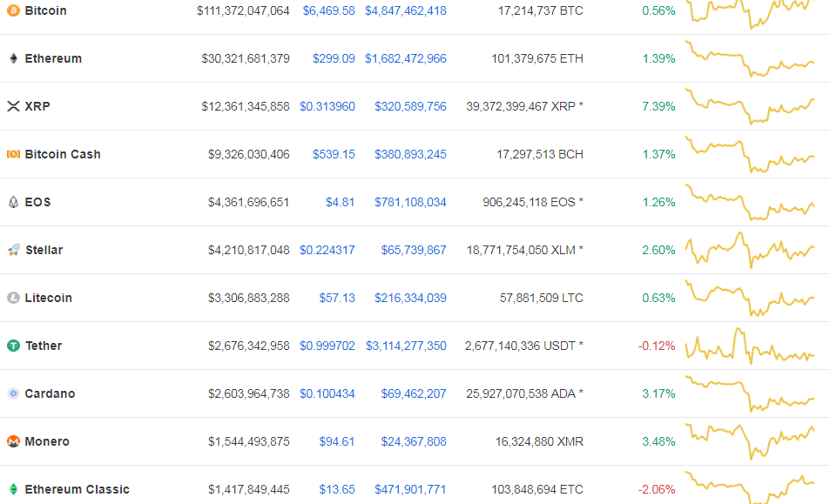Open the Cardano price sparkline chart
This screenshot has height=504, width=830.
point(750,393)
